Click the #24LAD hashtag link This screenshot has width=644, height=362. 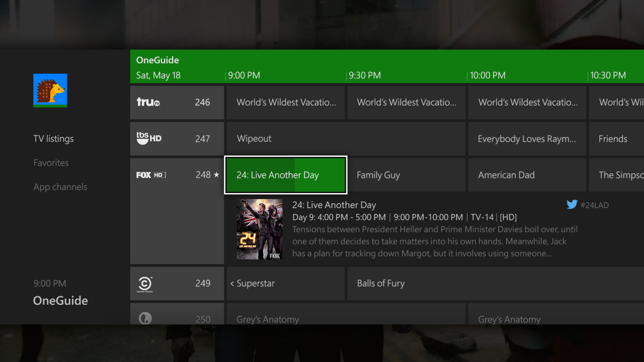coord(594,205)
